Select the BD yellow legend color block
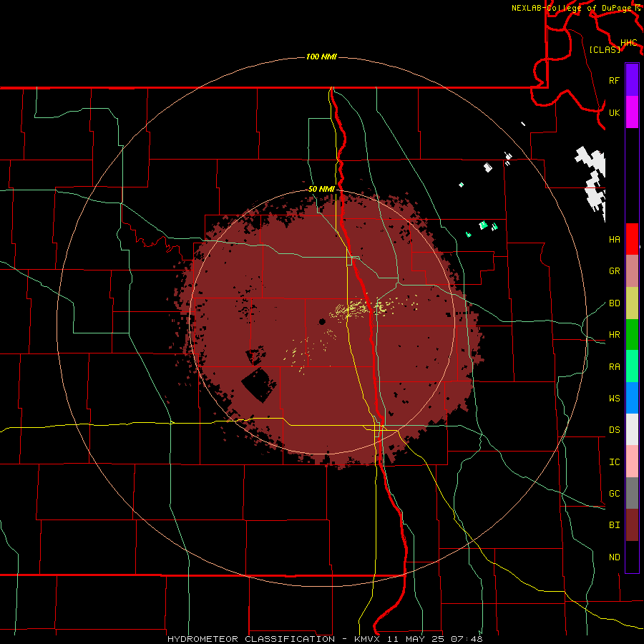Image resolution: width=644 pixels, height=644 pixels. tap(632, 303)
